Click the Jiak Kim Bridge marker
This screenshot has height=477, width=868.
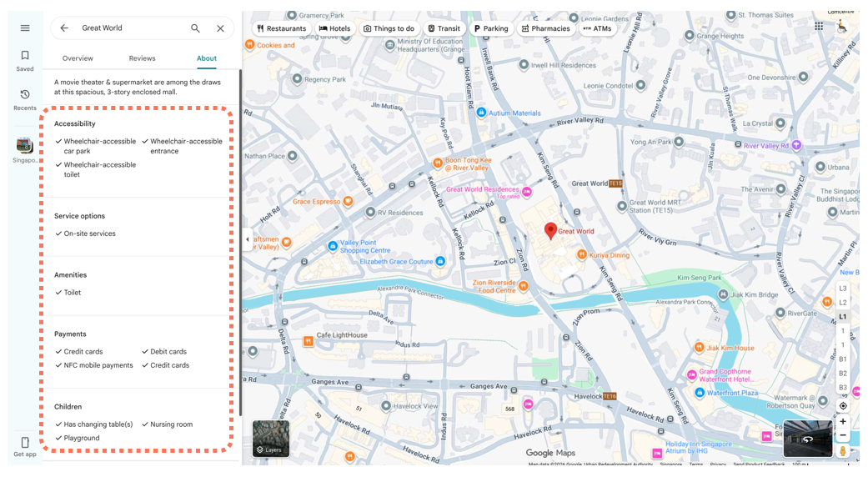[x=723, y=294]
